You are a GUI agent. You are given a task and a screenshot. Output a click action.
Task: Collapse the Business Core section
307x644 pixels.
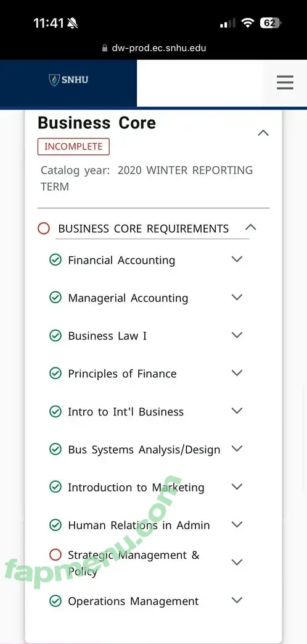click(x=263, y=133)
